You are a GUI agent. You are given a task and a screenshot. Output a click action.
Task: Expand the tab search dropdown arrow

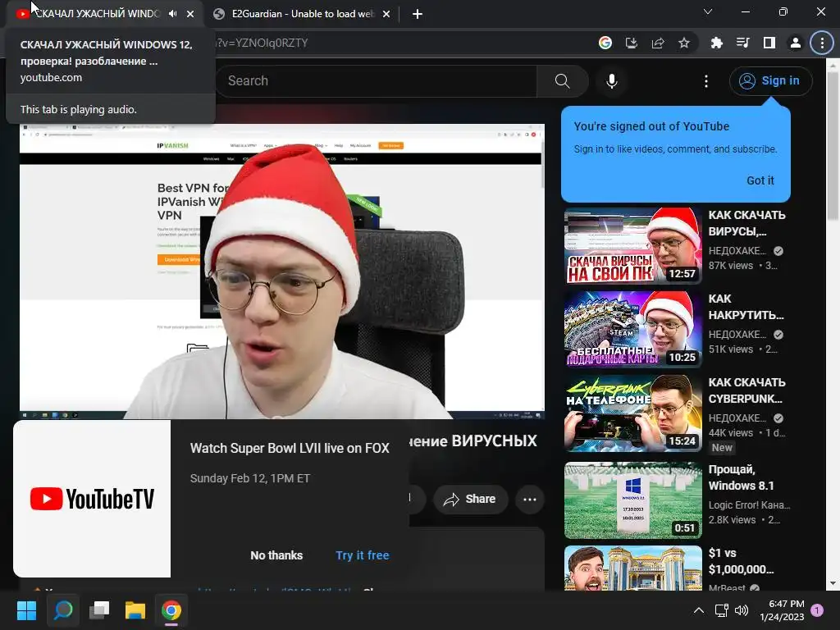(x=708, y=11)
